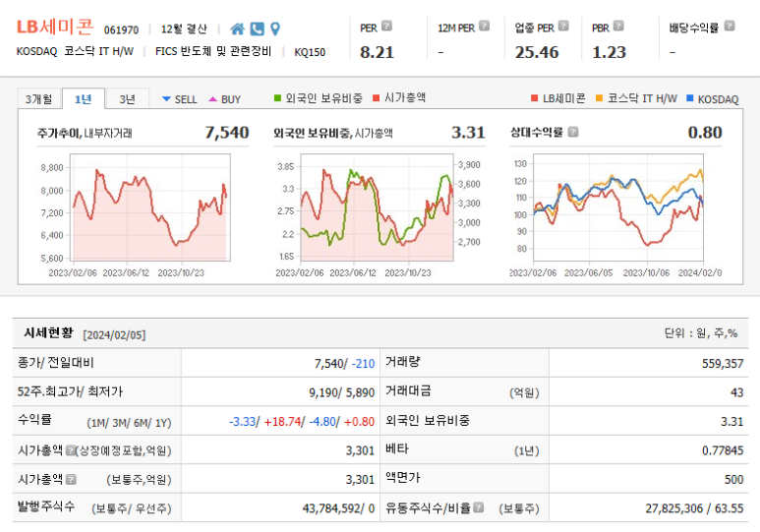The image size is (760, 532).
Task: Click the pink BUY triangle marker
Action: click(212, 99)
